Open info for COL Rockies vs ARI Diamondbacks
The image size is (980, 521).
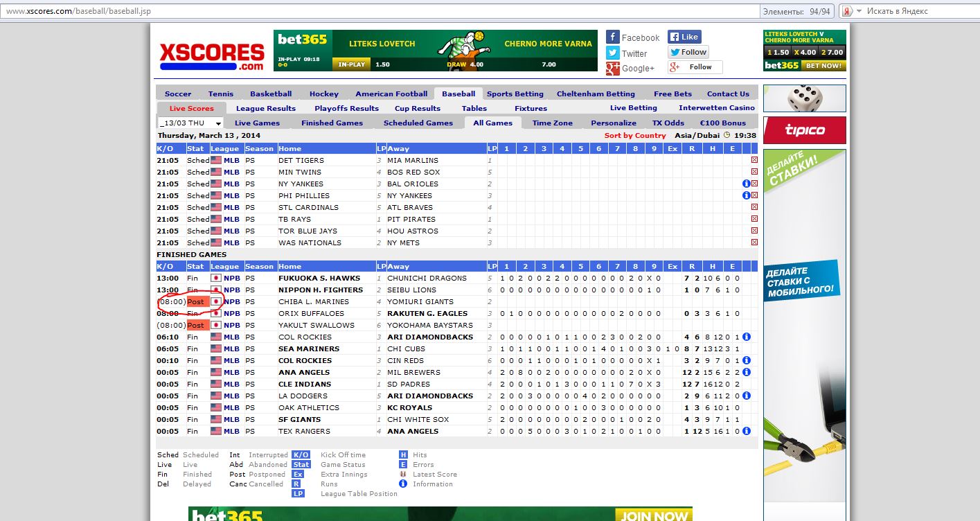(746, 337)
